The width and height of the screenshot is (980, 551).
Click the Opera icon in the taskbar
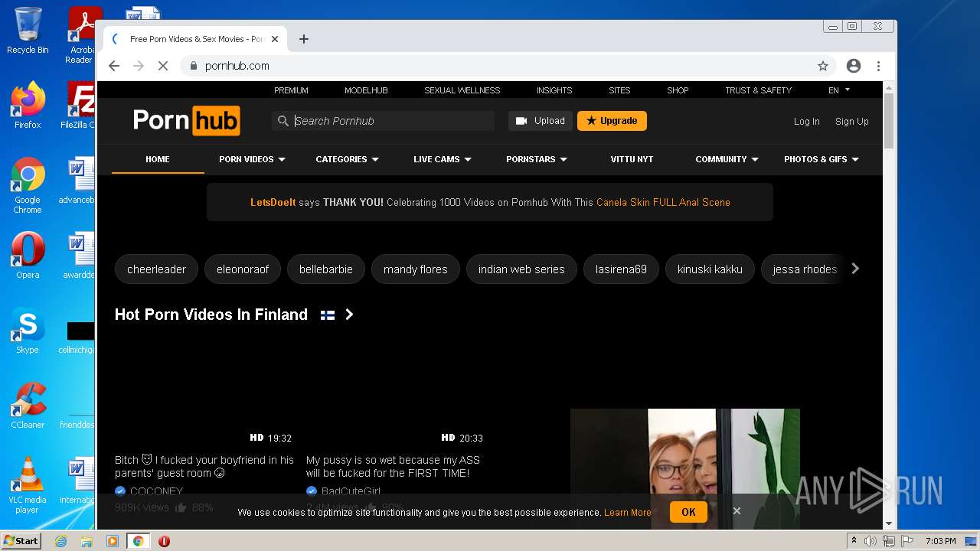pos(164,541)
